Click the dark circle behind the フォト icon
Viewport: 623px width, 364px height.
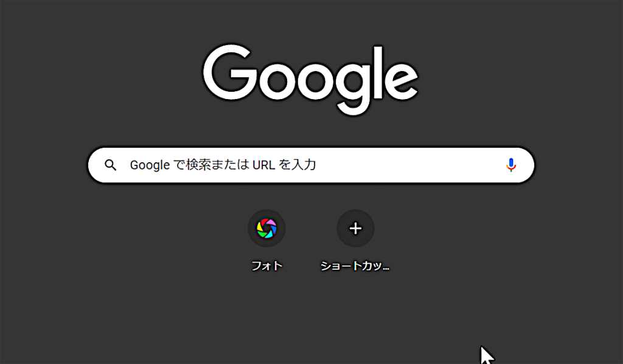(x=266, y=228)
